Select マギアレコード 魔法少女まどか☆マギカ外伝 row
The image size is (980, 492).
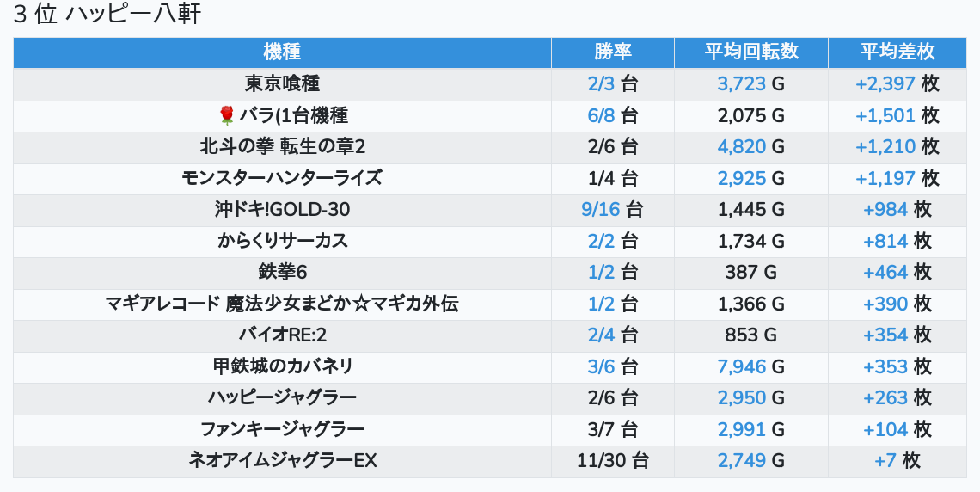282,304
